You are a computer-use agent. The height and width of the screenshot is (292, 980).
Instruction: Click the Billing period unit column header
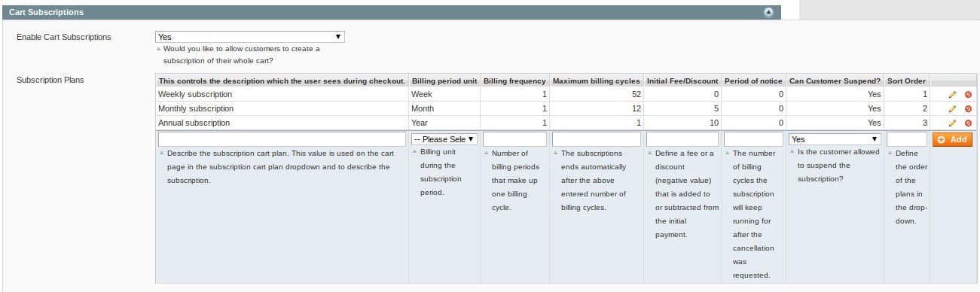tap(444, 81)
